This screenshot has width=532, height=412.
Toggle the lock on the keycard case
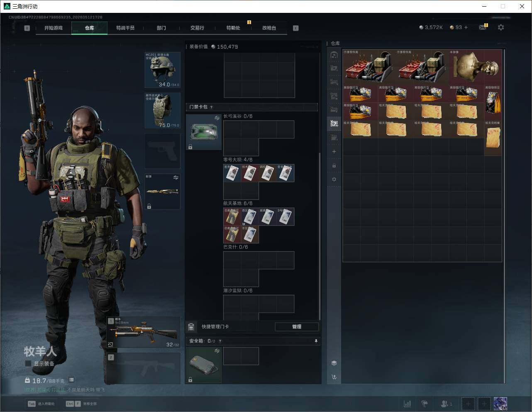190,147
